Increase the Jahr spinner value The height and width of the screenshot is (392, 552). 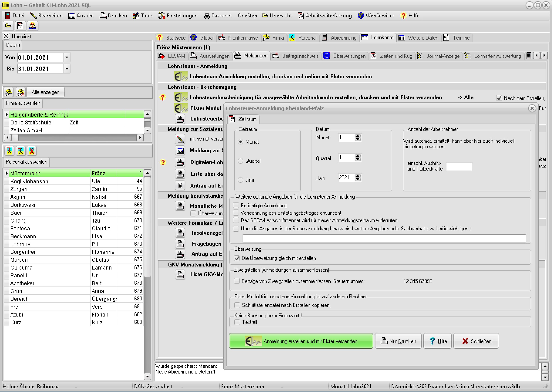click(358, 176)
